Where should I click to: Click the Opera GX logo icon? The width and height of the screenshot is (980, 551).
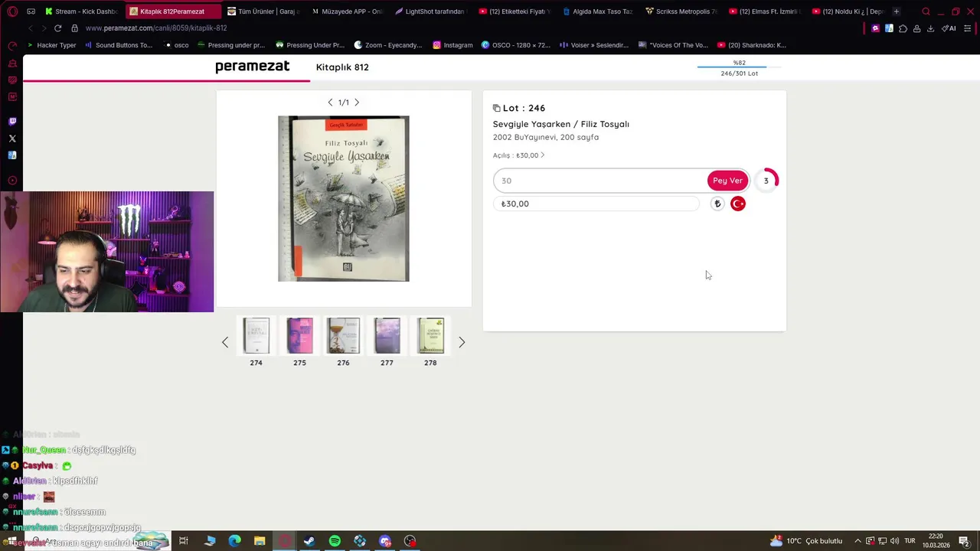click(11, 11)
